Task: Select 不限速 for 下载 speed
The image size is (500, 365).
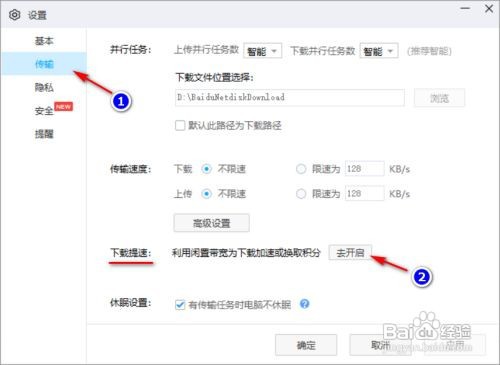Action: 206,169
